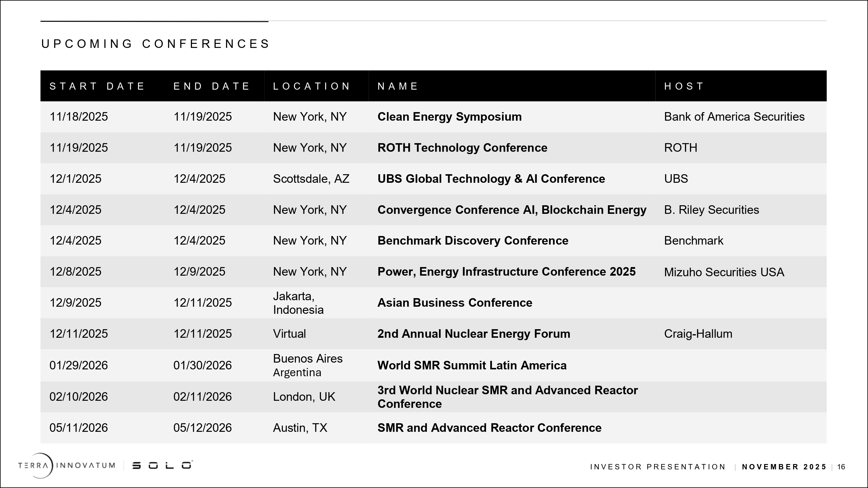The image size is (868, 488).
Task: Click the END DATE column header
Action: [212, 86]
